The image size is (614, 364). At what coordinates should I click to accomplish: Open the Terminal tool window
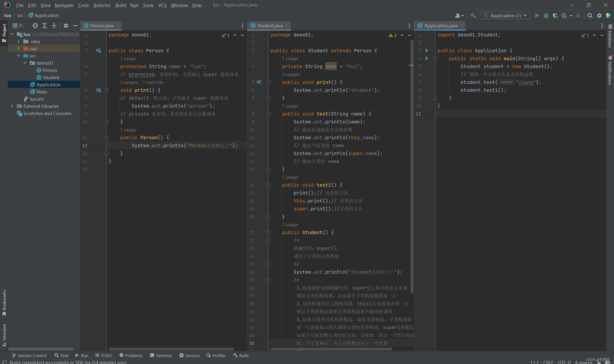tap(161, 355)
